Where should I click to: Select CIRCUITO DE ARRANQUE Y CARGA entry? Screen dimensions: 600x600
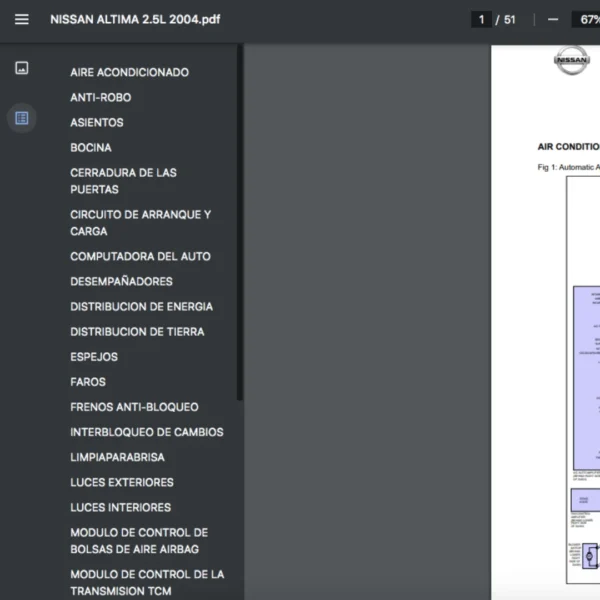click(140, 223)
